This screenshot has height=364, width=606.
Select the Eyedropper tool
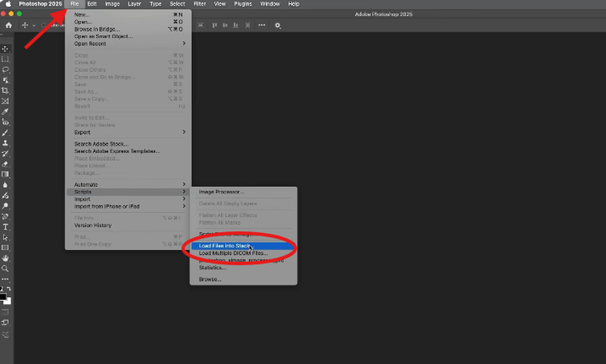pos(6,112)
